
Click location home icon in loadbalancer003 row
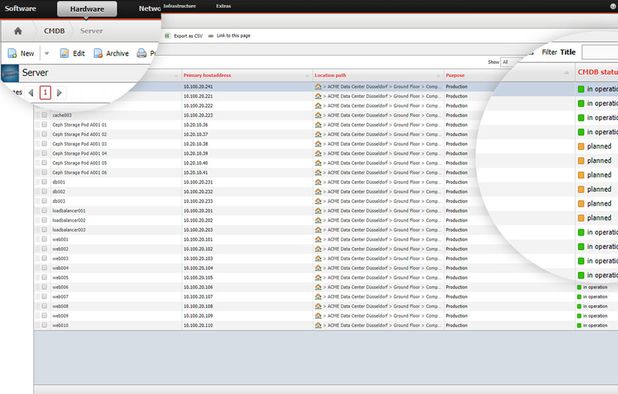pos(318,230)
